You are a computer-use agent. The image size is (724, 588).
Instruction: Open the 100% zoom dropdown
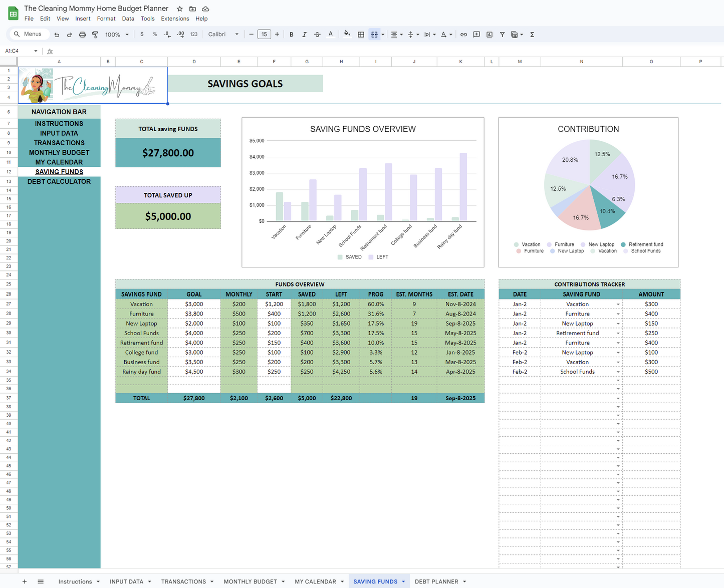click(x=116, y=35)
